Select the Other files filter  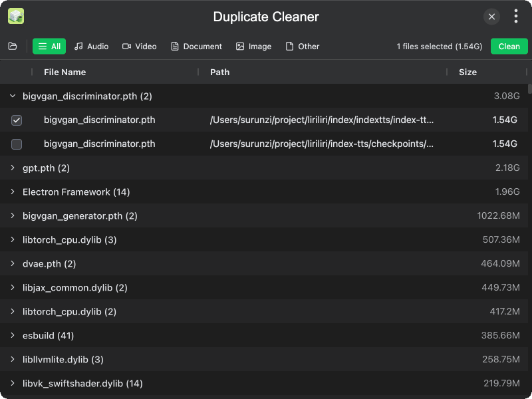[302, 47]
